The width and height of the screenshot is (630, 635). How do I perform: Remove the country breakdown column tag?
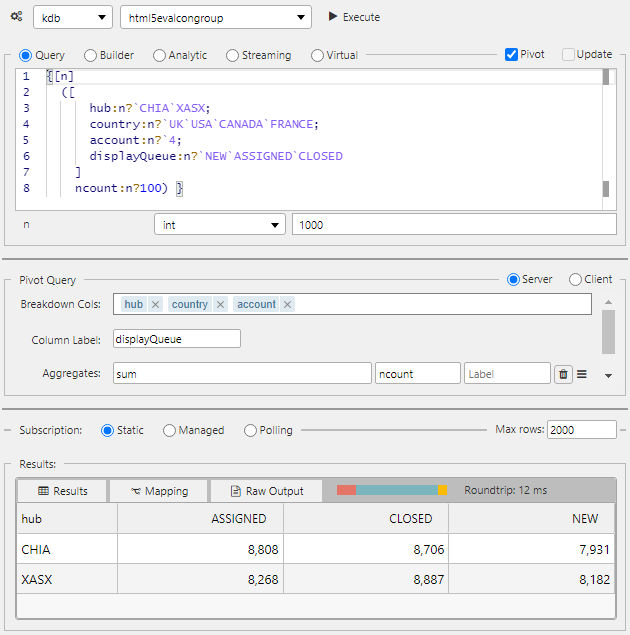pyautogui.click(x=220, y=304)
